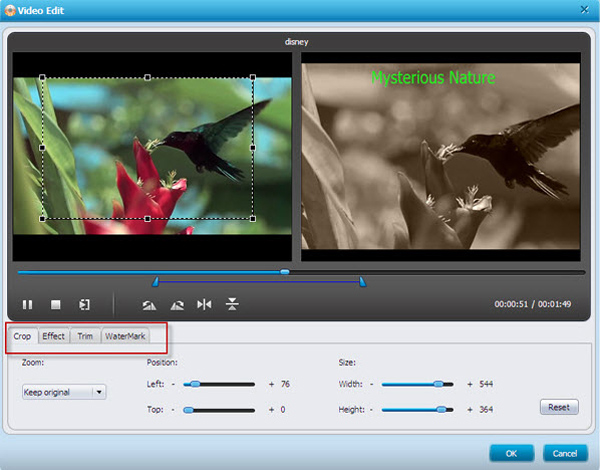Decrease the Height with minus
Image resolution: width=600 pixels, height=470 pixels.
point(371,410)
